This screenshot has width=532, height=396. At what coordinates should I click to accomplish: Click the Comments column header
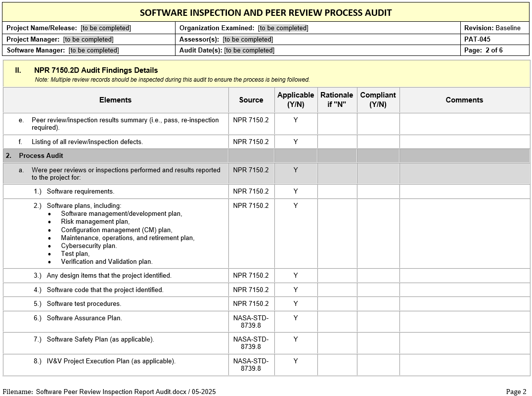click(x=464, y=100)
